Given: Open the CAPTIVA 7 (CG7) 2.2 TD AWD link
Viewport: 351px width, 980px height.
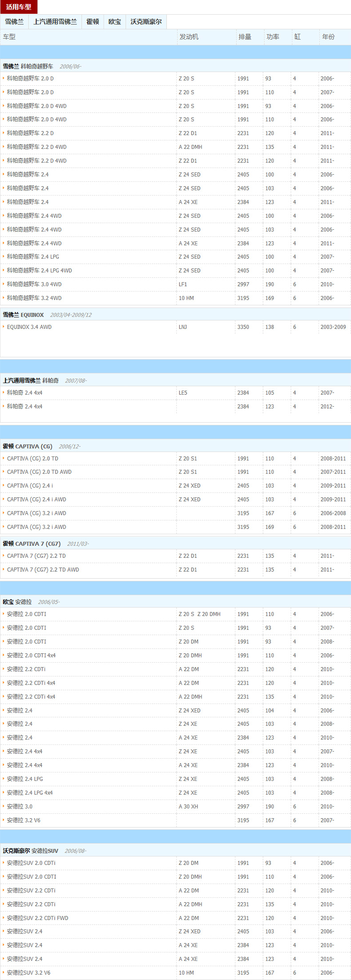Looking at the screenshot, I should point(43,570).
